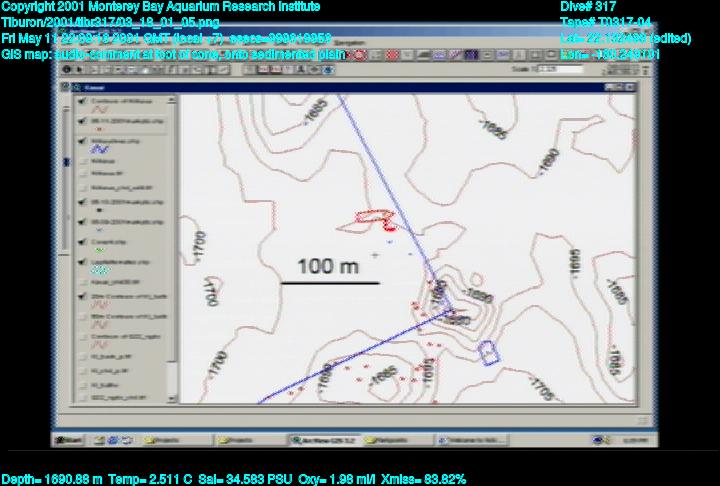This screenshot has height=486, width=720.
Task: Click the green legend symbol swatch
Action: pos(99,250)
